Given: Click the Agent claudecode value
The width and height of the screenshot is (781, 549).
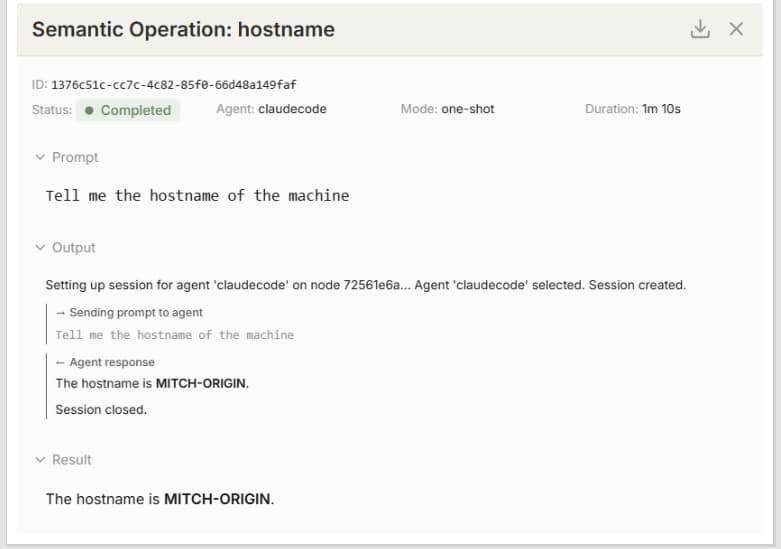Looking at the screenshot, I should [x=292, y=108].
